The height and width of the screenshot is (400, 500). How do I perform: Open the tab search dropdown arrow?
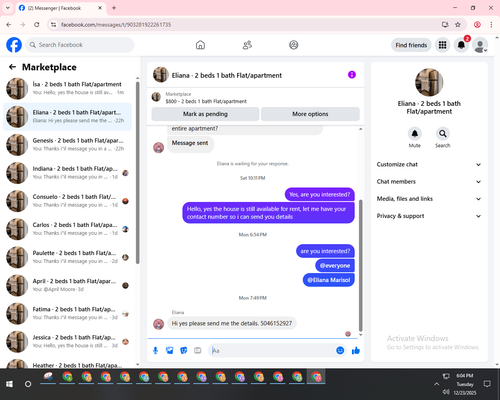[x=8, y=8]
